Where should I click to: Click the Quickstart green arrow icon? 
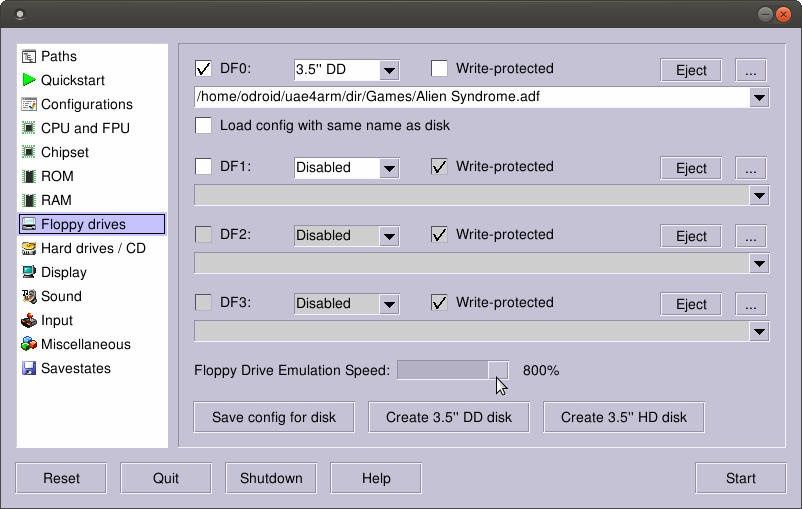pyautogui.click(x=29, y=80)
